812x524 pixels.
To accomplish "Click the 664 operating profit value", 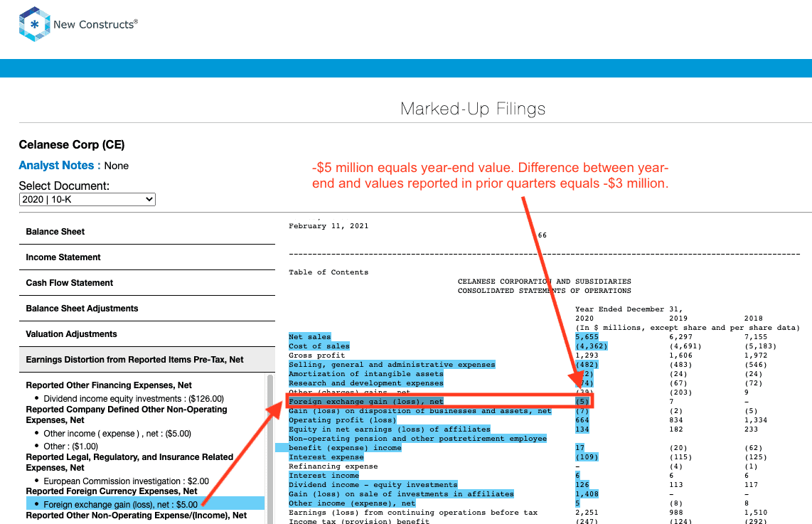I will (x=582, y=420).
